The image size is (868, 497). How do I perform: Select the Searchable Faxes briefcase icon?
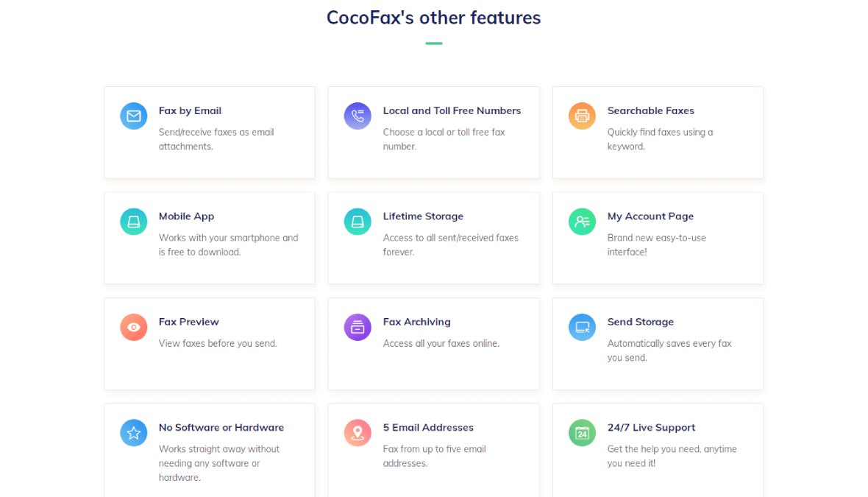581,116
